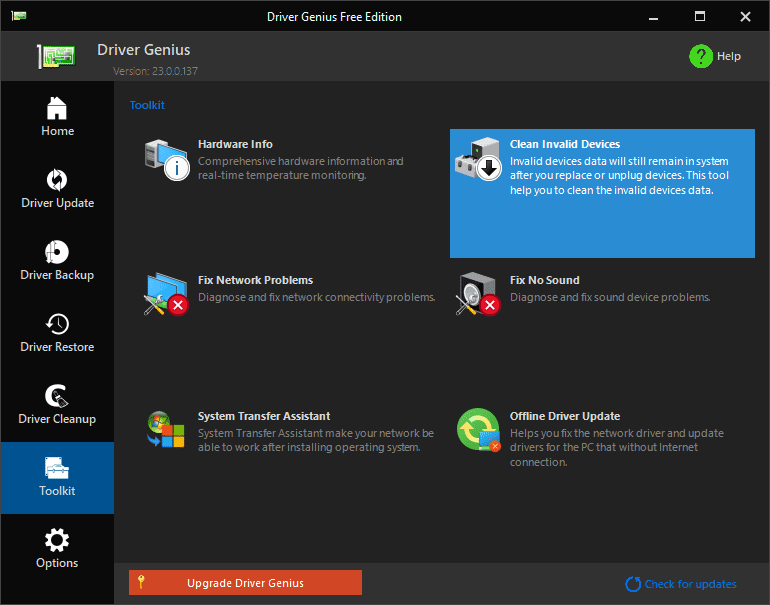Select the Clean Invalid Devices title
The height and width of the screenshot is (605, 770).
(565, 144)
